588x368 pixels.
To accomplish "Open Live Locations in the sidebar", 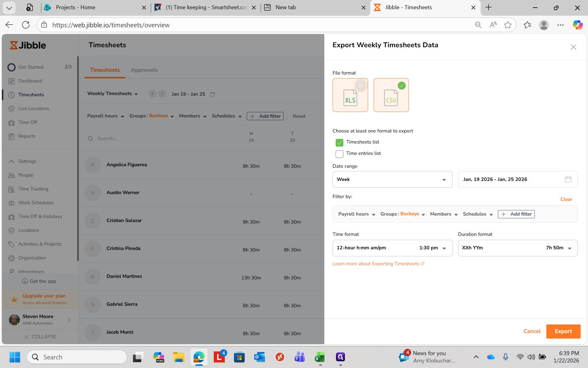I will pyautogui.click(x=33, y=109).
